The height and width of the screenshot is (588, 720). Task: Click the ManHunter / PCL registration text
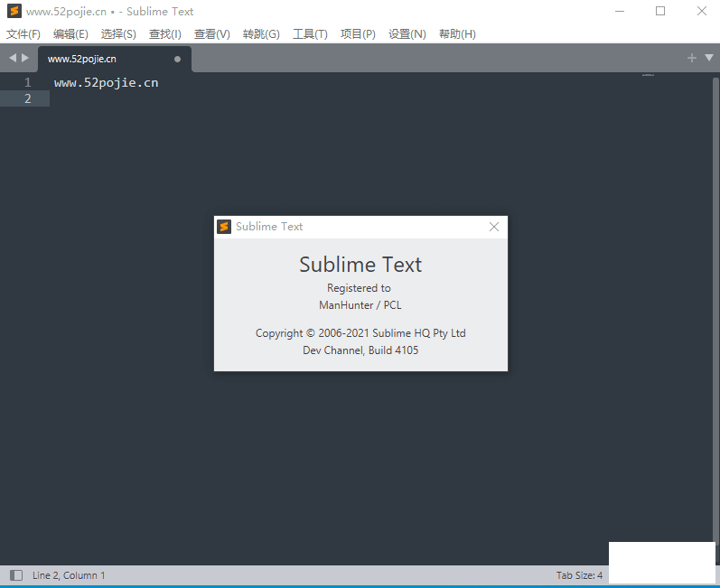coord(360,305)
